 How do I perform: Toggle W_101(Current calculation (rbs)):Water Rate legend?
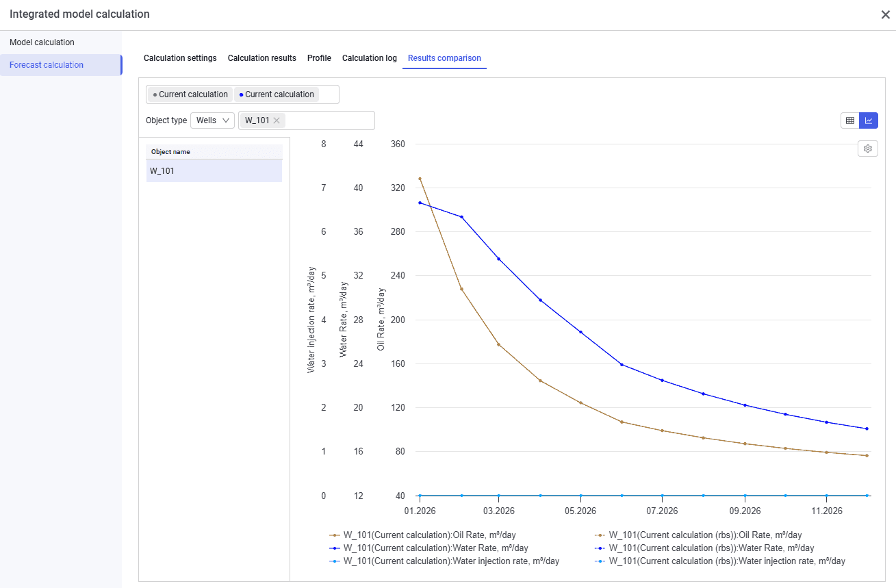coord(704,548)
